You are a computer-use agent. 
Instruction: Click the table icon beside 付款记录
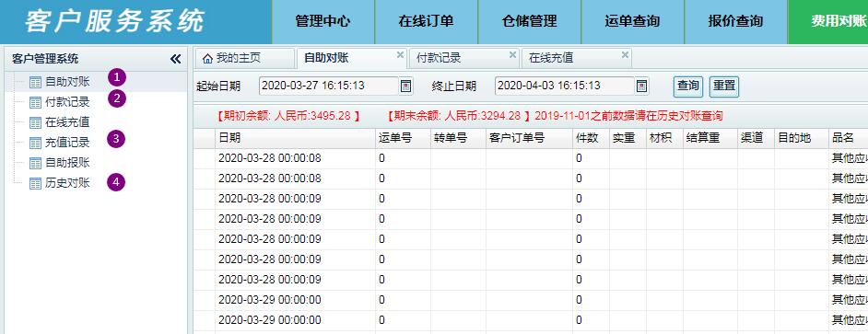click(35, 103)
